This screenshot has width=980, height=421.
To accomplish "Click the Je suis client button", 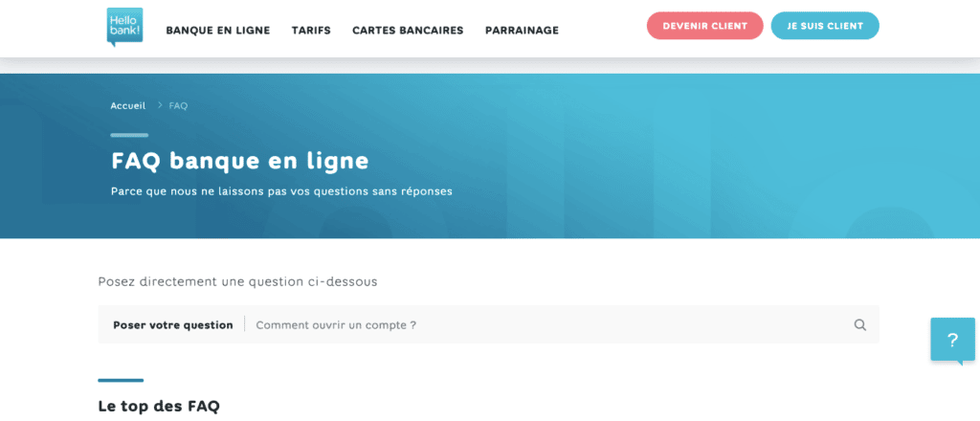I will coord(825,26).
